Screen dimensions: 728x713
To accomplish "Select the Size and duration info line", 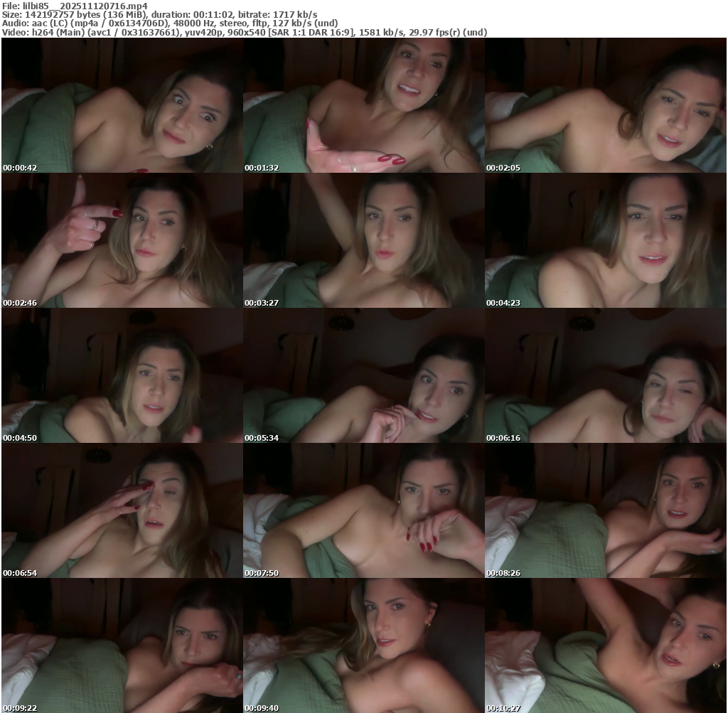I will pyautogui.click(x=159, y=14).
